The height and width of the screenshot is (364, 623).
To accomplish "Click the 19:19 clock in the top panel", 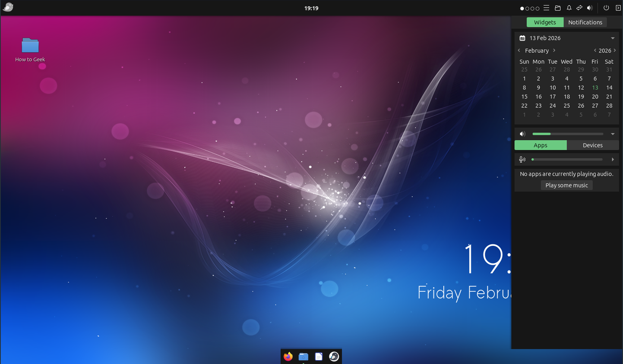I will click(x=311, y=8).
